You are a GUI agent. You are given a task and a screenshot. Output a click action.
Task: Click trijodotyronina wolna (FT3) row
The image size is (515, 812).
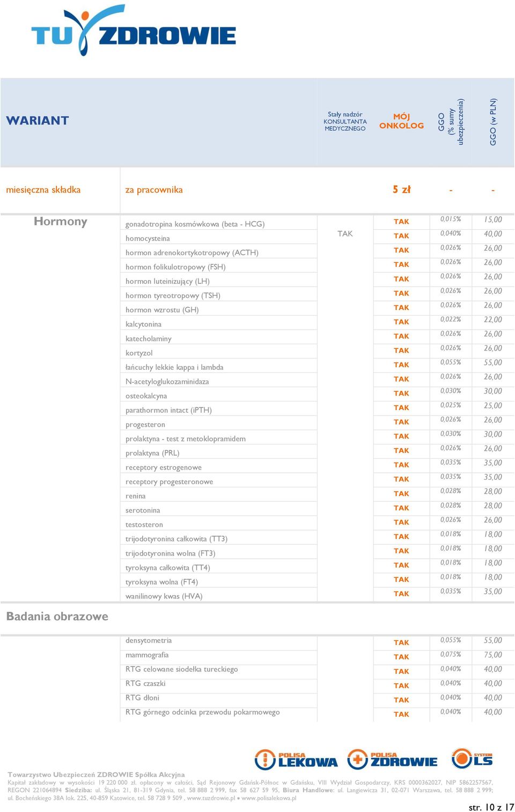170,553
